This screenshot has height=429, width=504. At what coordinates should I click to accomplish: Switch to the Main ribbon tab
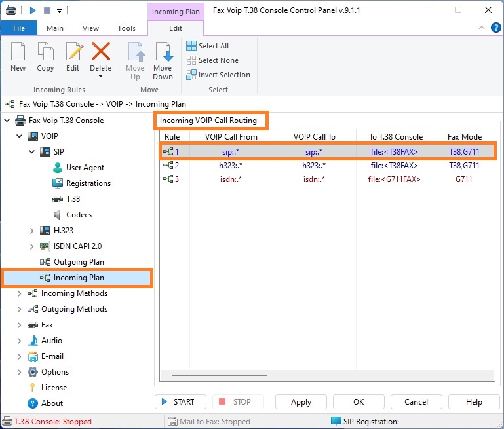(55, 28)
